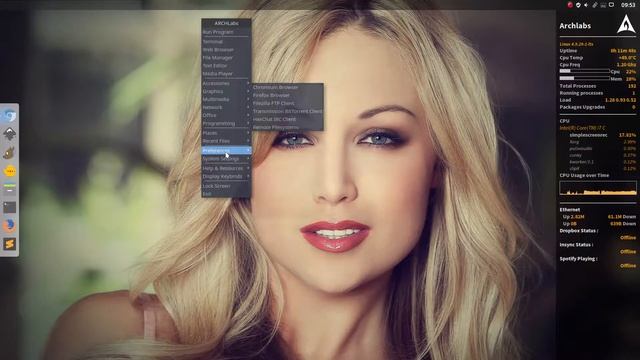Select Text Editor menu entry

tap(226, 66)
